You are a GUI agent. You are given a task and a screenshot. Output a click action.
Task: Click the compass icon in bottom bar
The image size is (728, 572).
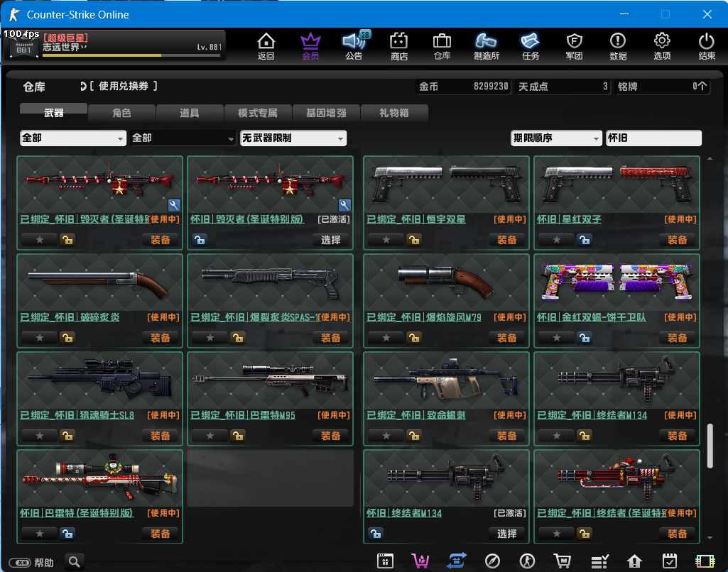click(x=492, y=561)
